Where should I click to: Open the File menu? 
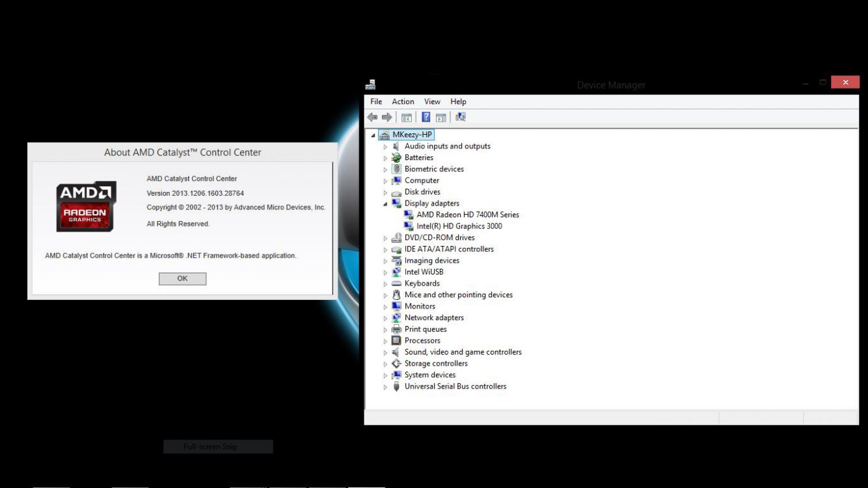[x=376, y=102]
